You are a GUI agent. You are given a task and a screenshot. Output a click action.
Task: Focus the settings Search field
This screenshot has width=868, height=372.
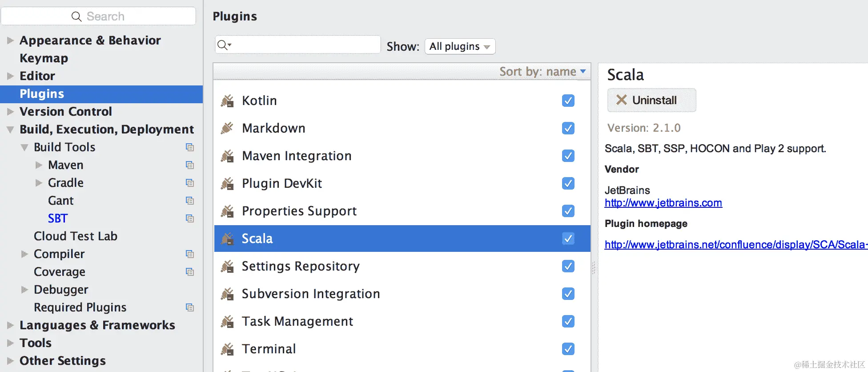99,16
